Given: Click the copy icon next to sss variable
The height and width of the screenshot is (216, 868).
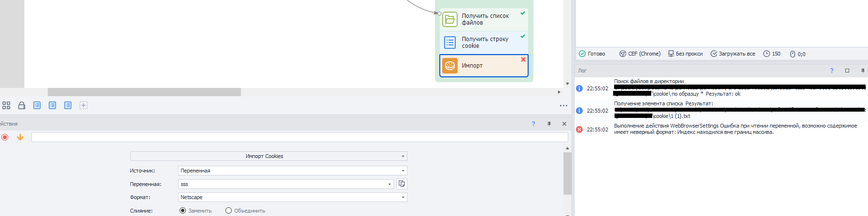Looking at the screenshot, I should (x=402, y=184).
